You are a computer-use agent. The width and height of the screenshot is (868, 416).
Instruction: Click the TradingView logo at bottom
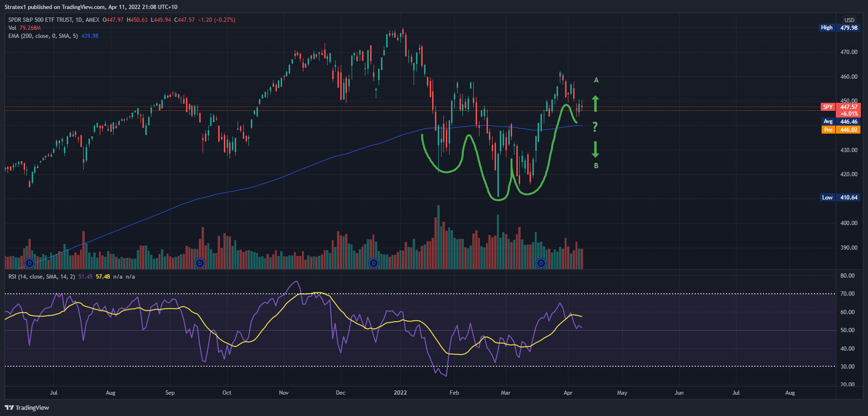click(27, 407)
